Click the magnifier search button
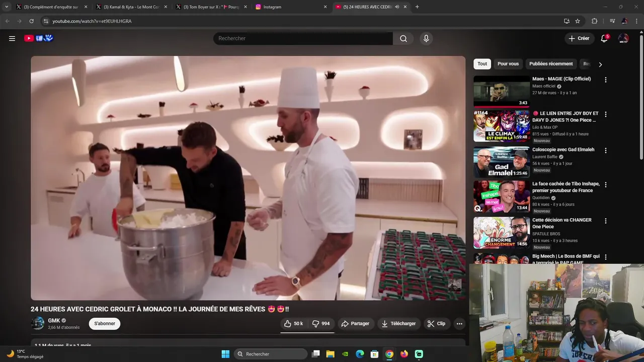 (404, 39)
